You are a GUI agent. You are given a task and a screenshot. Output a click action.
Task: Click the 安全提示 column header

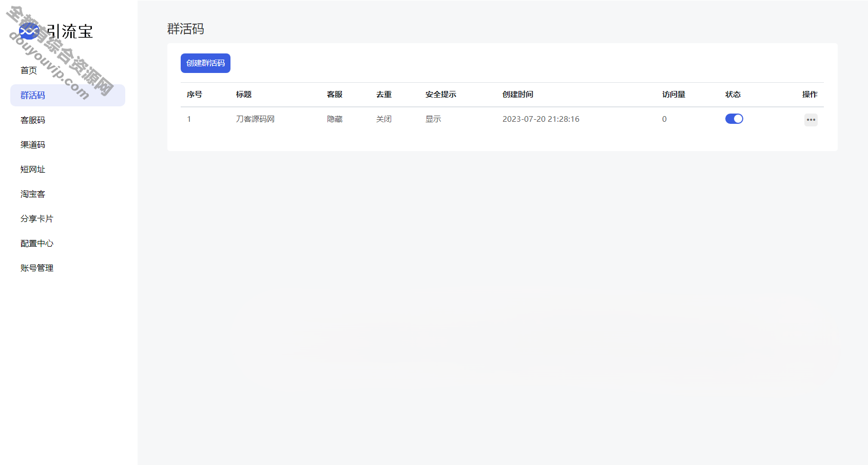(441, 95)
